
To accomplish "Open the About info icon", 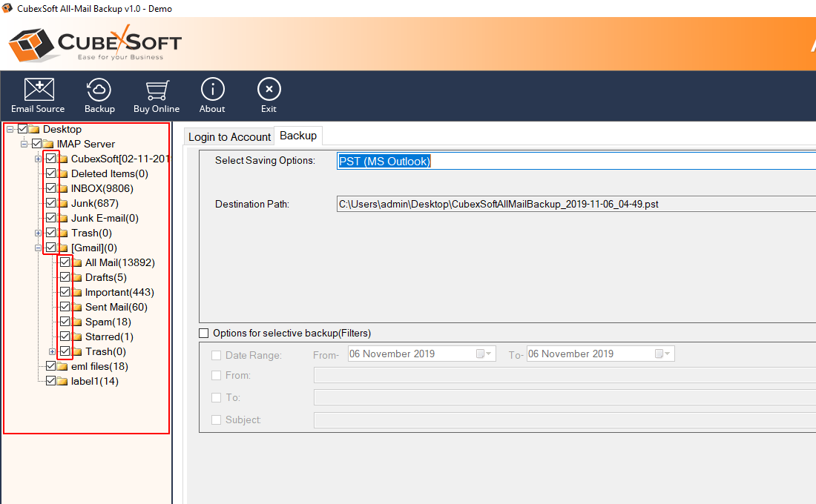I will pos(212,90).
